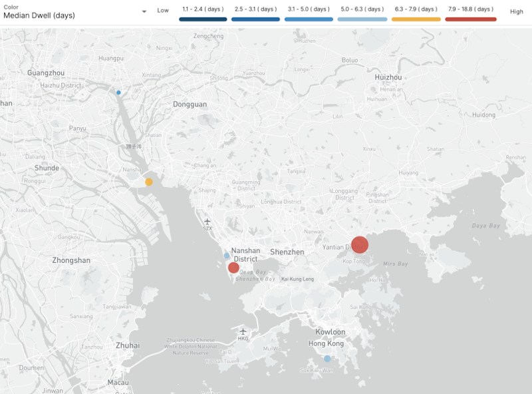Click the red marker below Nanshan District
The image size is (532, 394).
click(233, 268)
